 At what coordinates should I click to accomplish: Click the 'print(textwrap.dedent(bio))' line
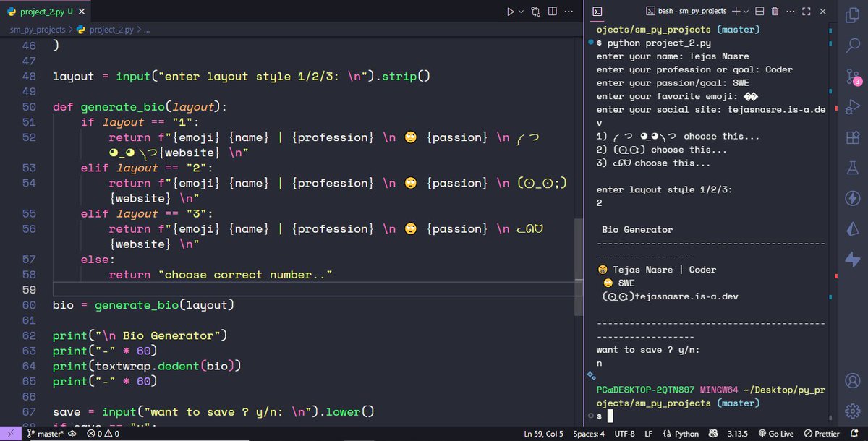coord(147,366)
